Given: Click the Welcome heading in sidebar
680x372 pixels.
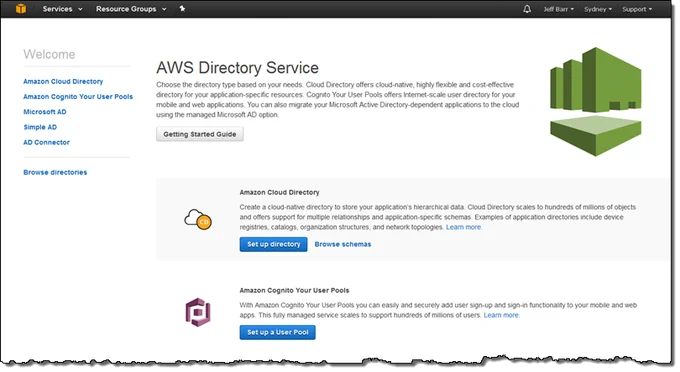Looking at the screenshot, I should (49, 54).
